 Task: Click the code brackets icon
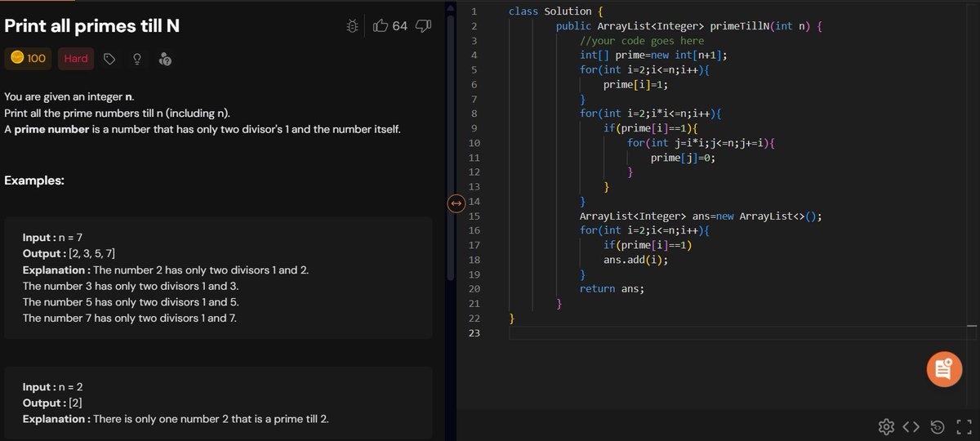tap(912, 427)
